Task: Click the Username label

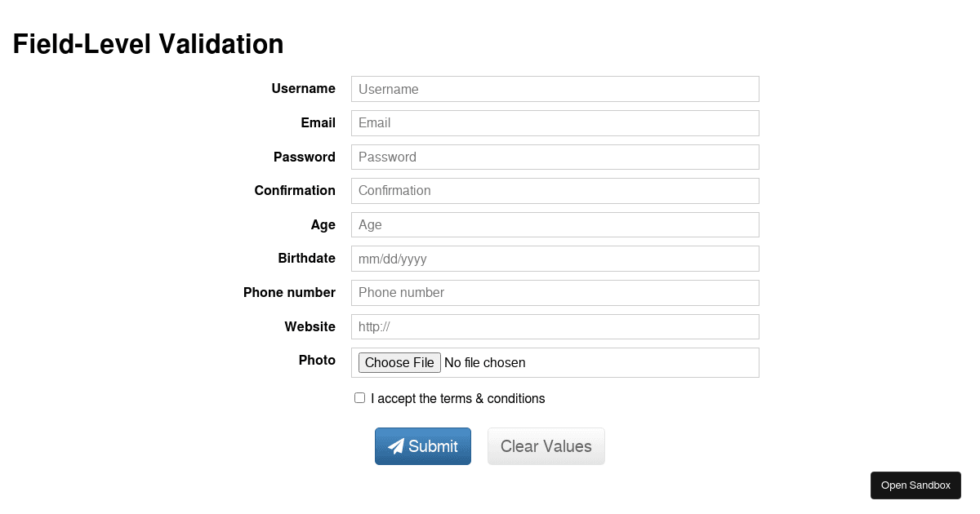Action: click(304, 88)
